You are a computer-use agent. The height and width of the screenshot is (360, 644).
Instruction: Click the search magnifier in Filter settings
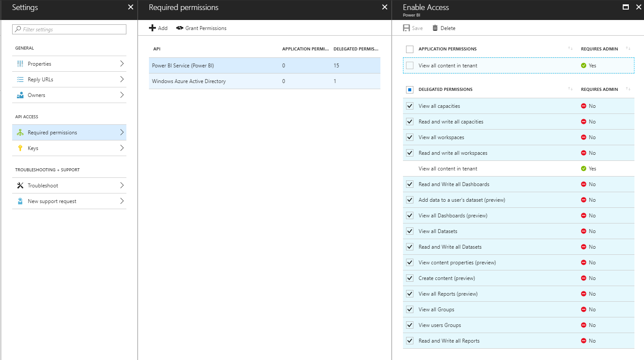pyautogui.click(x=18, y=29)
